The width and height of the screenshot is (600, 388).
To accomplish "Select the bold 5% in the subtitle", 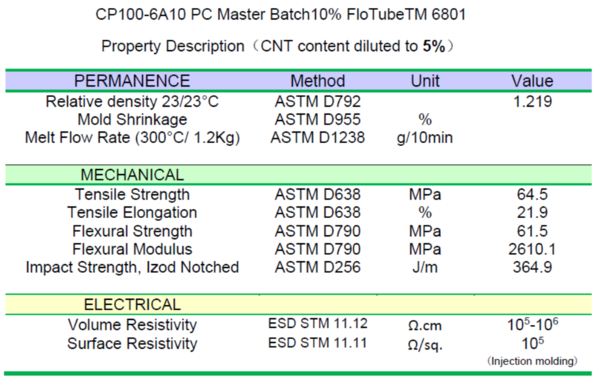I will click(x=434, y=46).
